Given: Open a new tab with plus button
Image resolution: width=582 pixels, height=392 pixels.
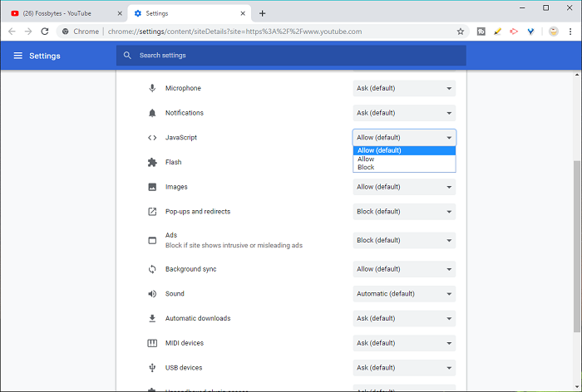Looking at the screenshot, I should point(263,13).
